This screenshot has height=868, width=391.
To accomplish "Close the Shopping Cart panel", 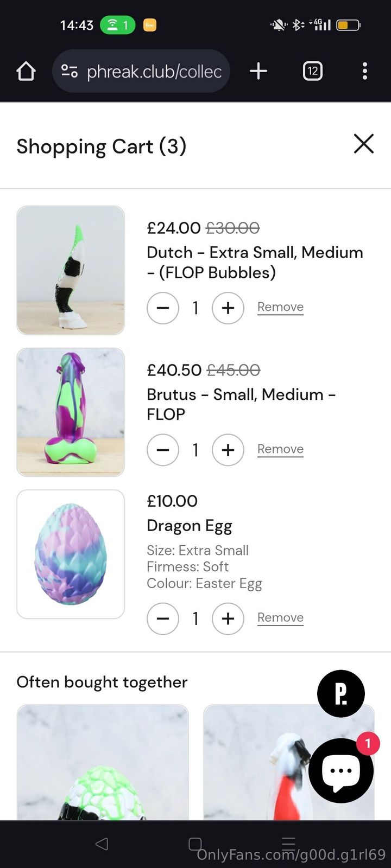I will click(363, 144).
